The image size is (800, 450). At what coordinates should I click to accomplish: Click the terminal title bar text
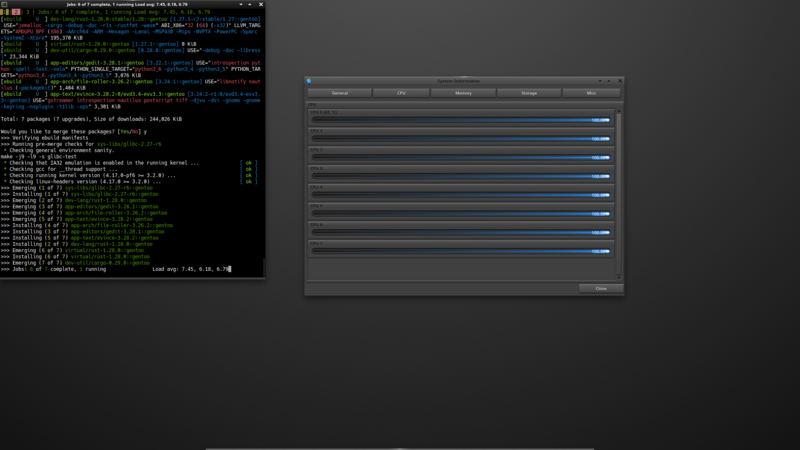click(127, 4)
